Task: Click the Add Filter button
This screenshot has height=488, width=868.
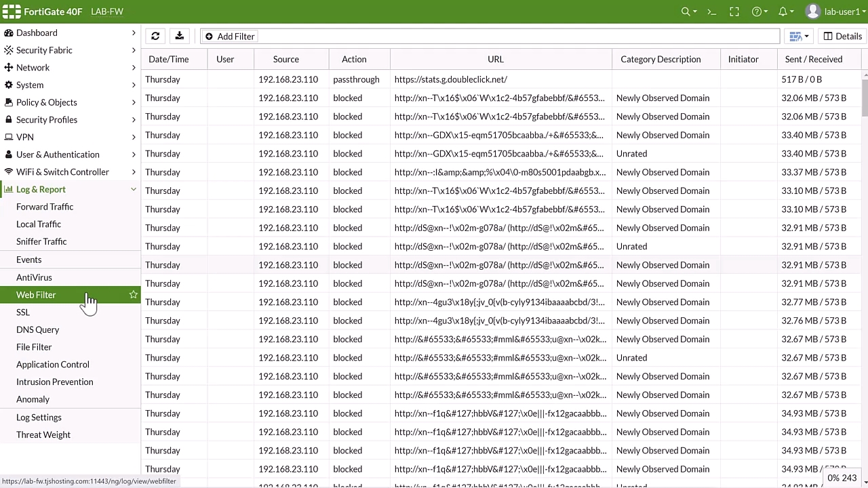Action: point(229,36)
